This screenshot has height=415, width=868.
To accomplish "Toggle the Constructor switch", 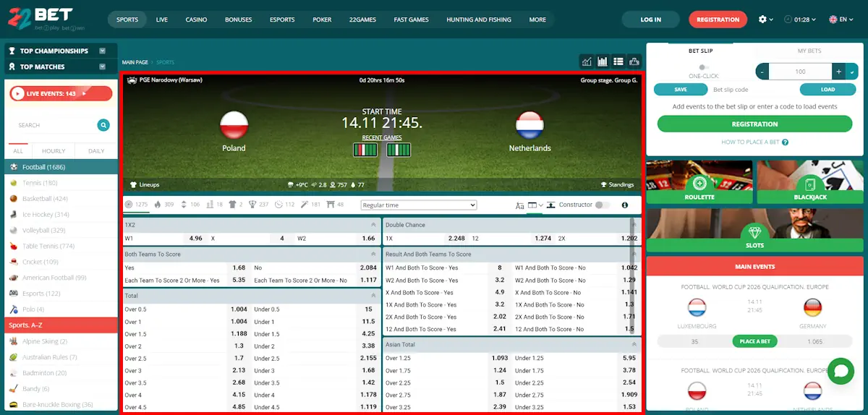I will (x=603, y=205).
